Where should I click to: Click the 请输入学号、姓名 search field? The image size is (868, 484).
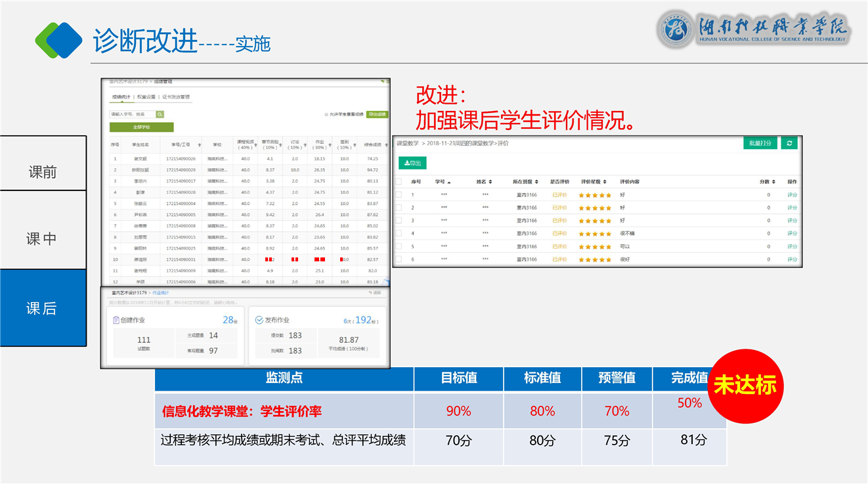coord(132,114)
